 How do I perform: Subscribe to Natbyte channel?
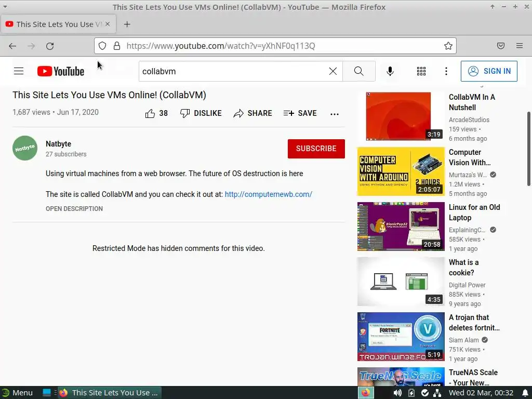coord(316,149)
